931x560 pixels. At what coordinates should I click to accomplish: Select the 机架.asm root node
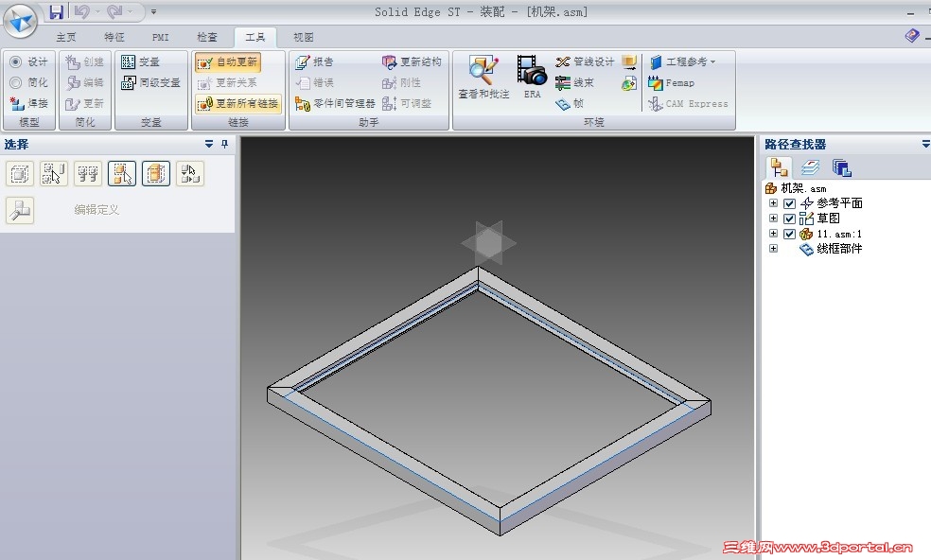[x=796, y=188]
